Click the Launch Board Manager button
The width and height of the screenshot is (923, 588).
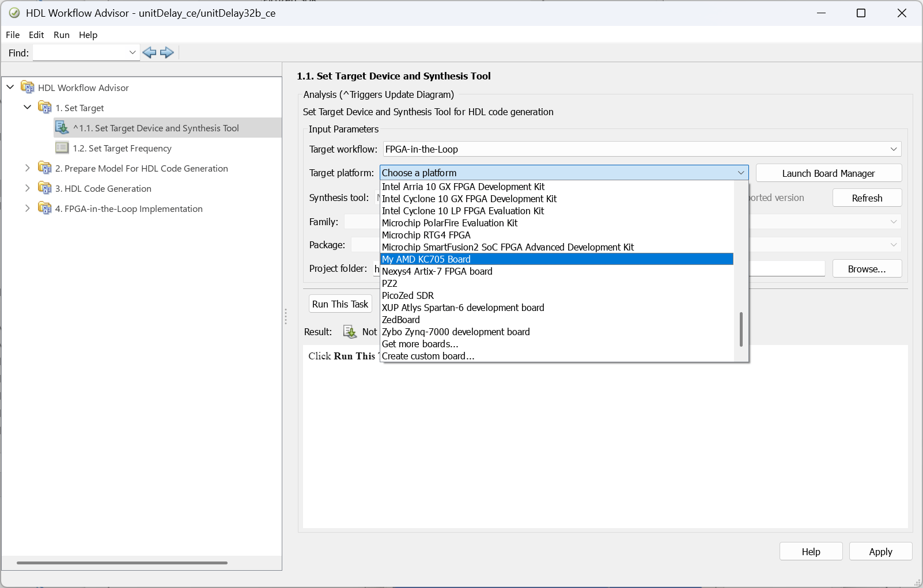click(828, 173)
